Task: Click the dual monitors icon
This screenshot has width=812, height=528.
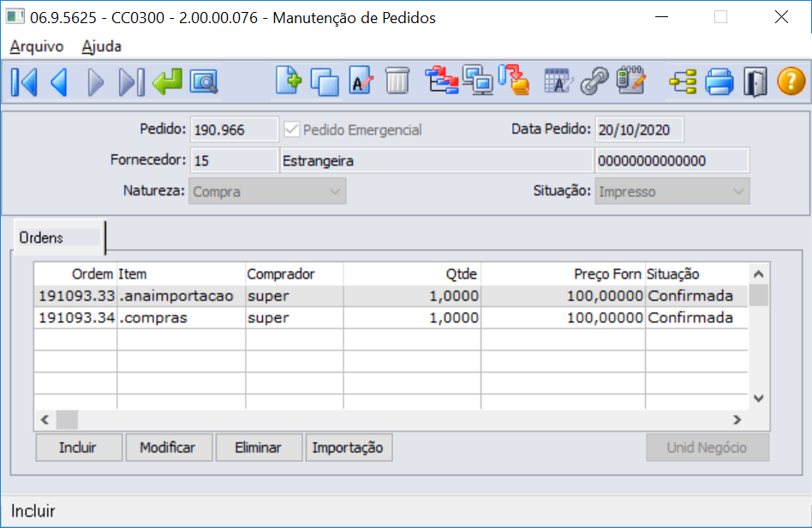Action: pyautogui.click(x=477, y=81)
